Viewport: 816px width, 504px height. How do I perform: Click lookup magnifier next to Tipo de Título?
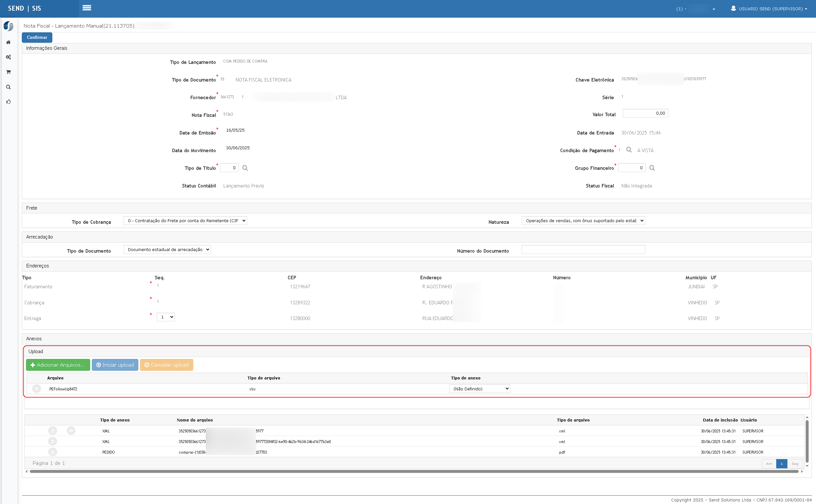245,168
